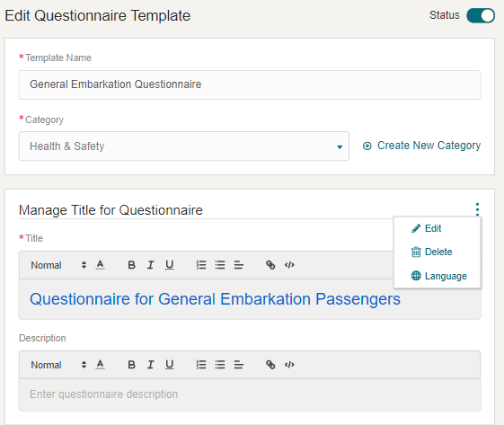This screenshot has width=504, height=425.
Task: Open the Health & Safety category dropdown
Action: pos(184,146)
